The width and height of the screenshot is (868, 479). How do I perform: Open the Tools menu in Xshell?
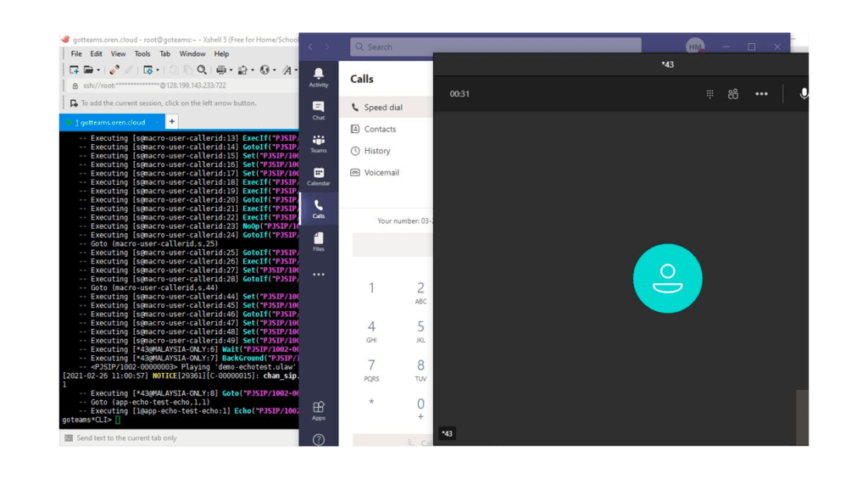142,53
